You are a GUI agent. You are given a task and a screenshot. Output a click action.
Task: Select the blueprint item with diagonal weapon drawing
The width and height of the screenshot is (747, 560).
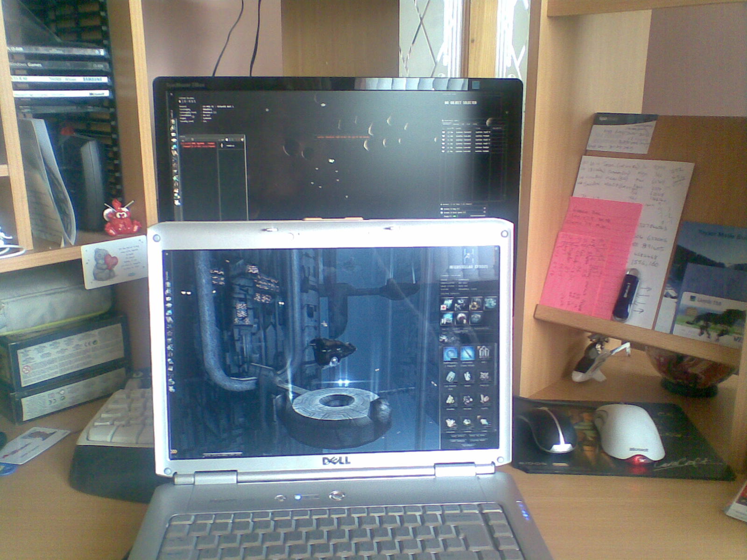coord(467,354)
